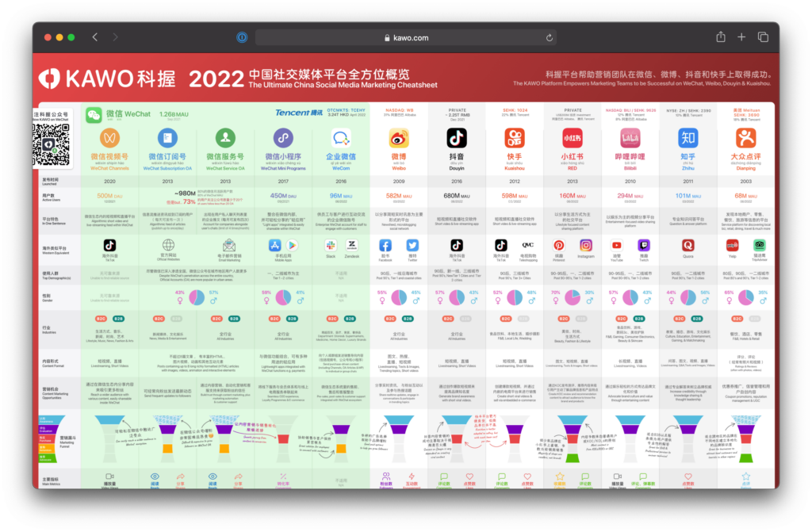Click "450M DAU" for Mini Programs

tap(283, 196)
